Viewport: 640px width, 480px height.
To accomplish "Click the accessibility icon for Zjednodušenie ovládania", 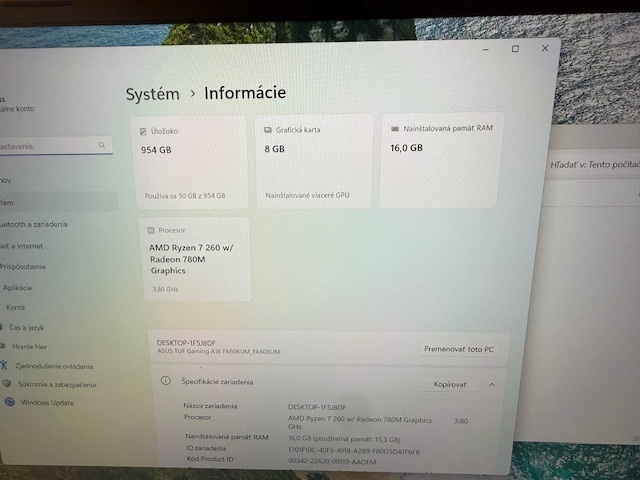I will point(4,364).
